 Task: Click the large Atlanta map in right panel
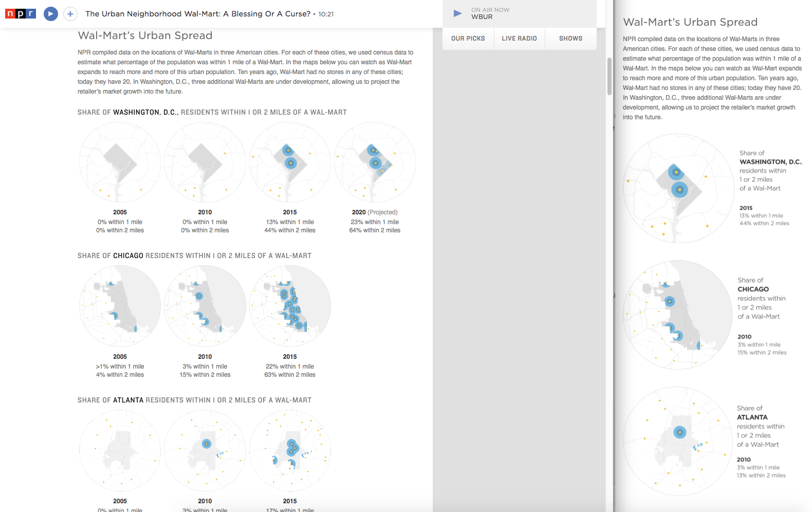click(x=677, y=441)
